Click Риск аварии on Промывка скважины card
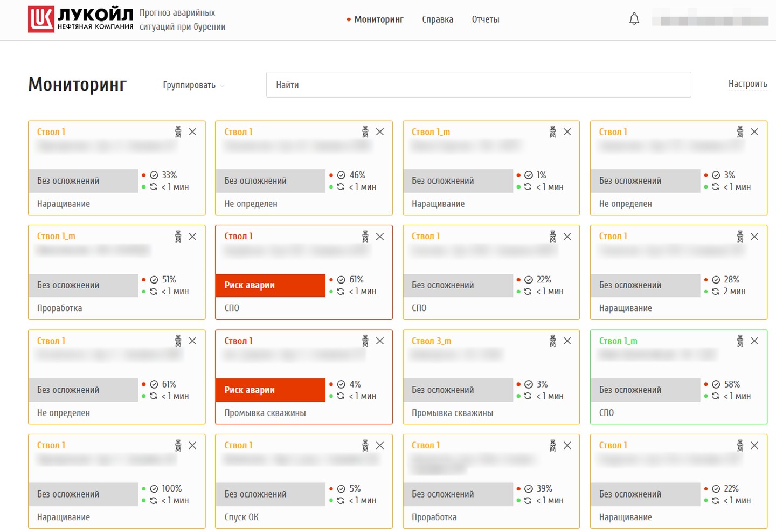776x532 pixels. pyautogui.click(x=271, y=390)
